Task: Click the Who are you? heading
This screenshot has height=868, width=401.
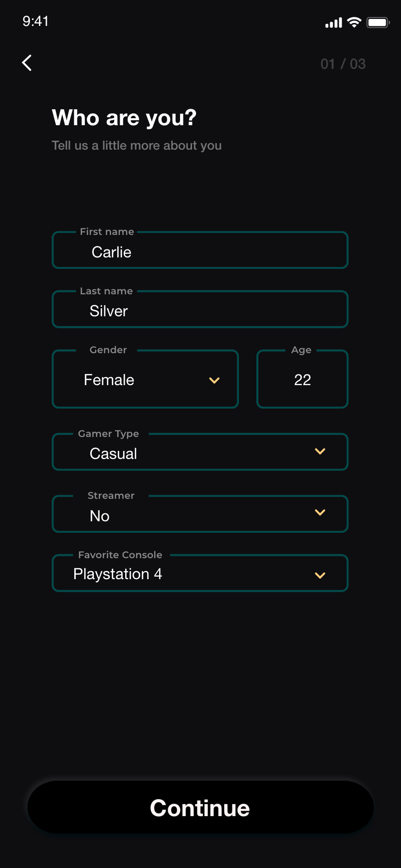Action: coord(124,118)
